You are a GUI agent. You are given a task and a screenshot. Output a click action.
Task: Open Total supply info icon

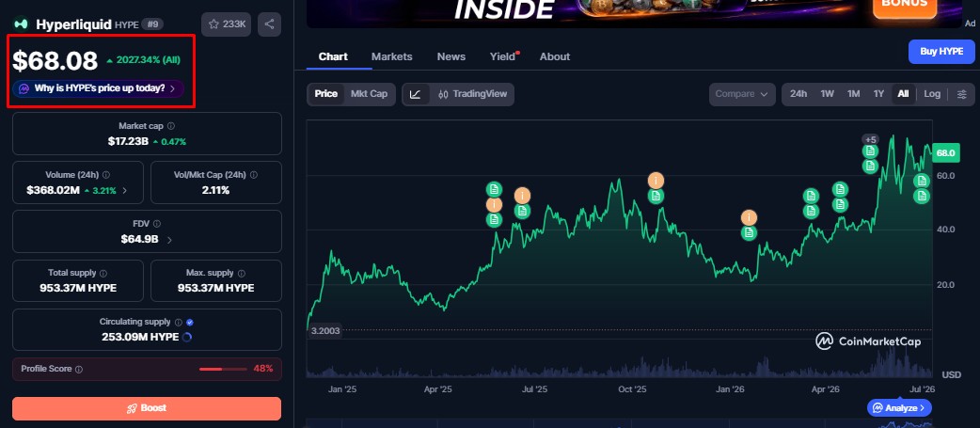coord(103,273)
